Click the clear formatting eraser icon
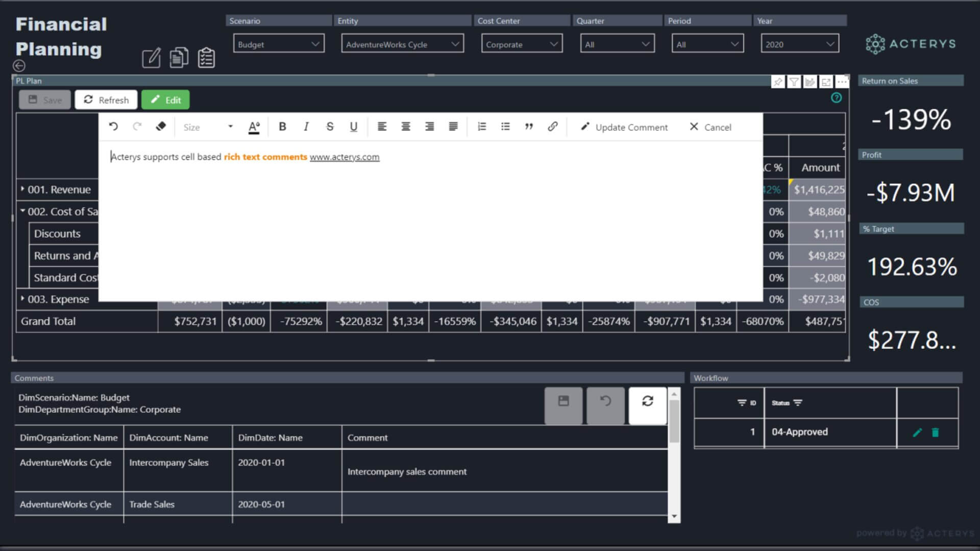980x551 pixels. pos(161,127)
